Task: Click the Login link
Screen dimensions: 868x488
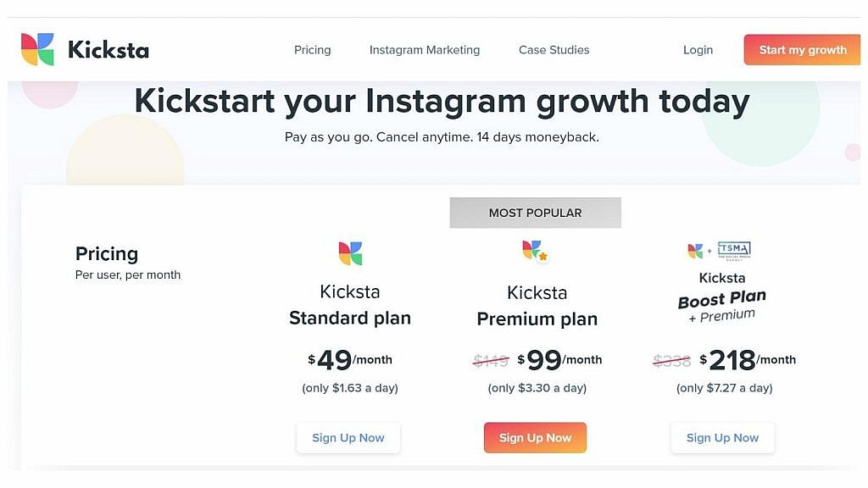Action: point(698,50)
